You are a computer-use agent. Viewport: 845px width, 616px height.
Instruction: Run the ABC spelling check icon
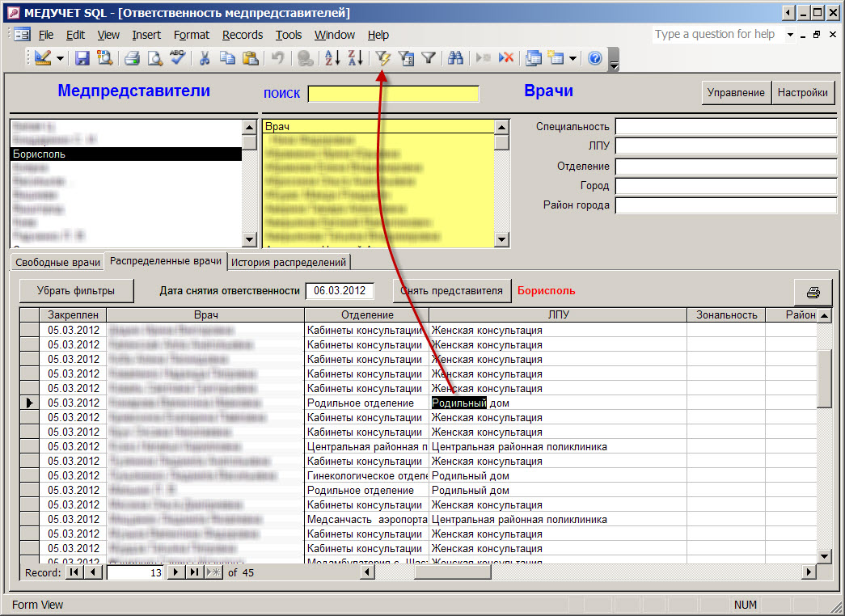[177, 57]
